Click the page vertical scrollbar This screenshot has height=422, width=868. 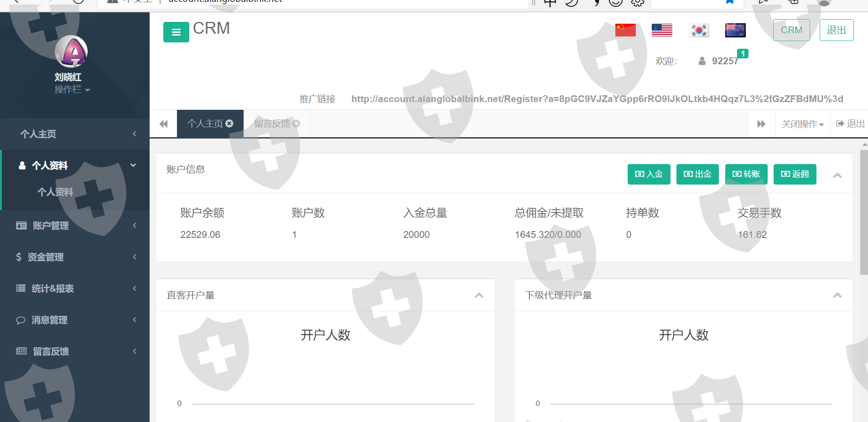864,212
